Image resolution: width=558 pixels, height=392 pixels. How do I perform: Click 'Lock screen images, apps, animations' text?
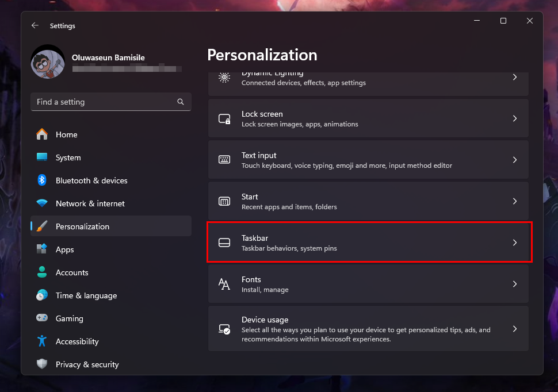pos(300,124)
